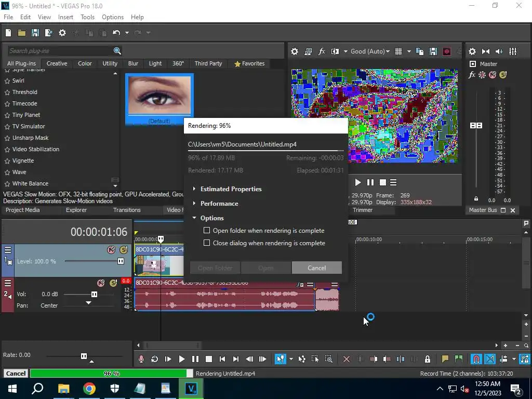Switch to the Third Party plug-ins tab
The width and height of the screenshot is (532, 399).
208,63
